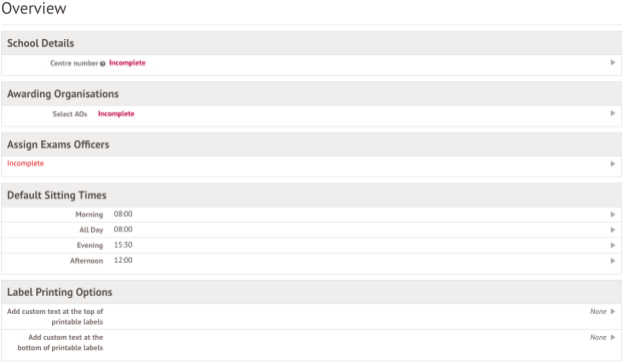624x364 pixels.
Task: Click arrow on All Day sitting row
Action: 613,230
